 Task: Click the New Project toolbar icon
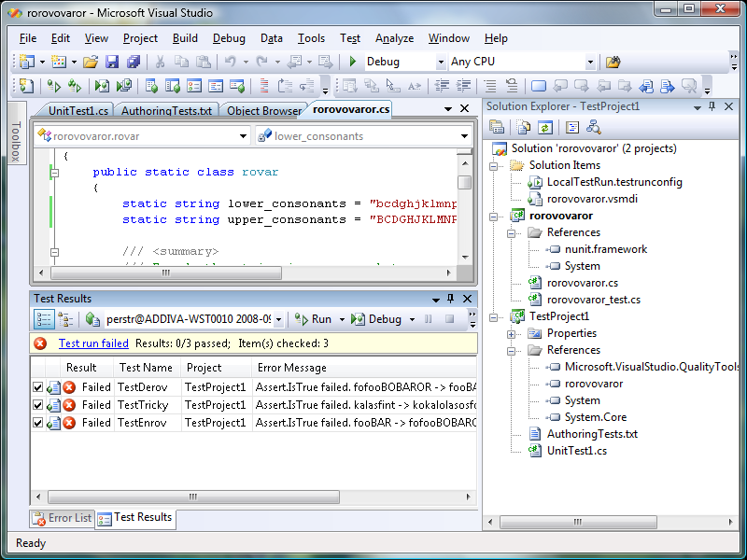pyautogui.click(x=27, y=62)
